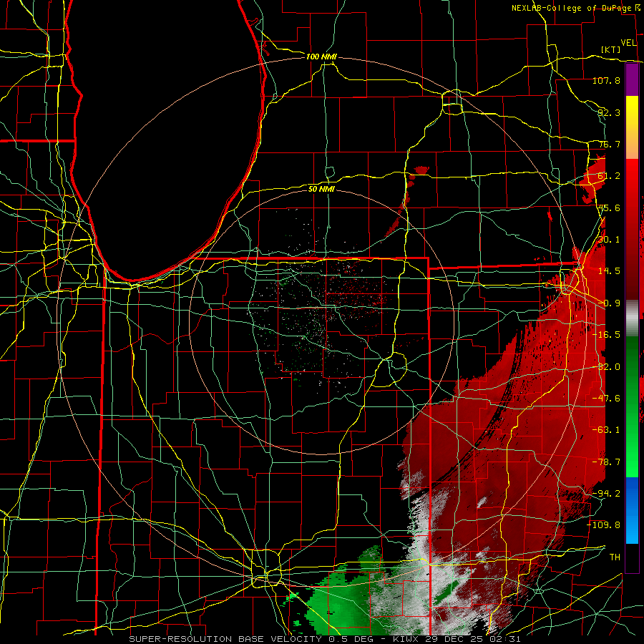Select the -16.5 velocity scale value
Screen dimensions: 644x644
click(606, 335)
